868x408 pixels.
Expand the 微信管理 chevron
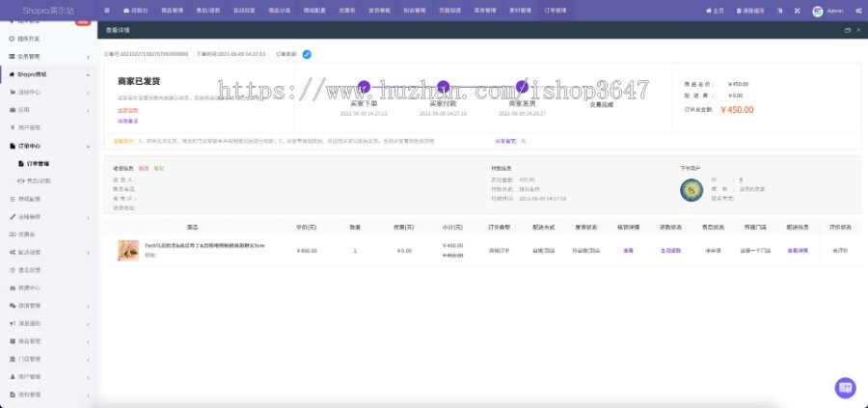click(x=88, y=306)
